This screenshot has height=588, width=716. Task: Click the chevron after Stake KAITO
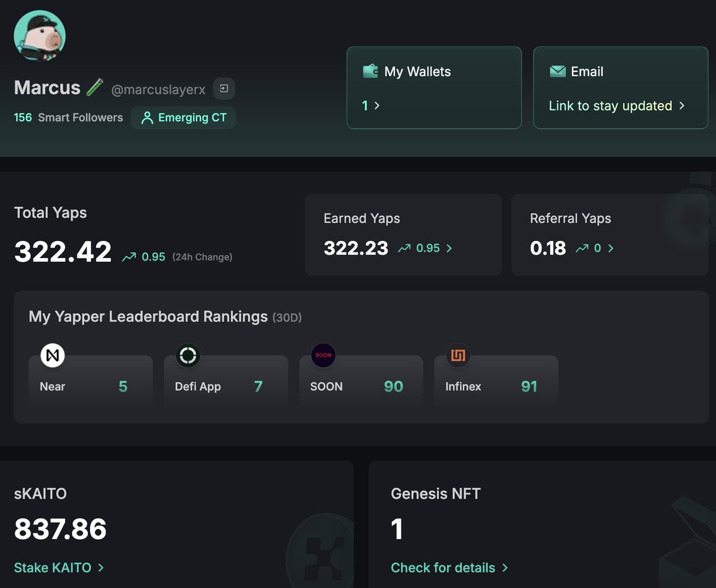101,568
